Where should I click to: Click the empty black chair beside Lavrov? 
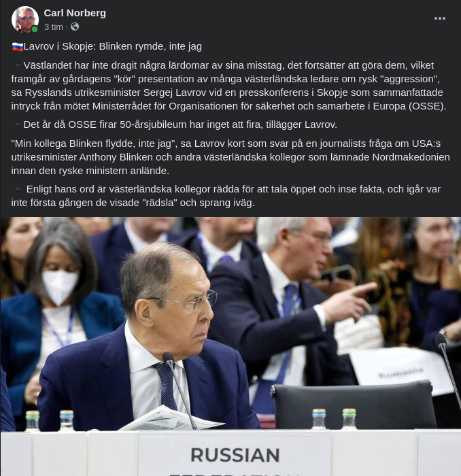click(354, 405)
